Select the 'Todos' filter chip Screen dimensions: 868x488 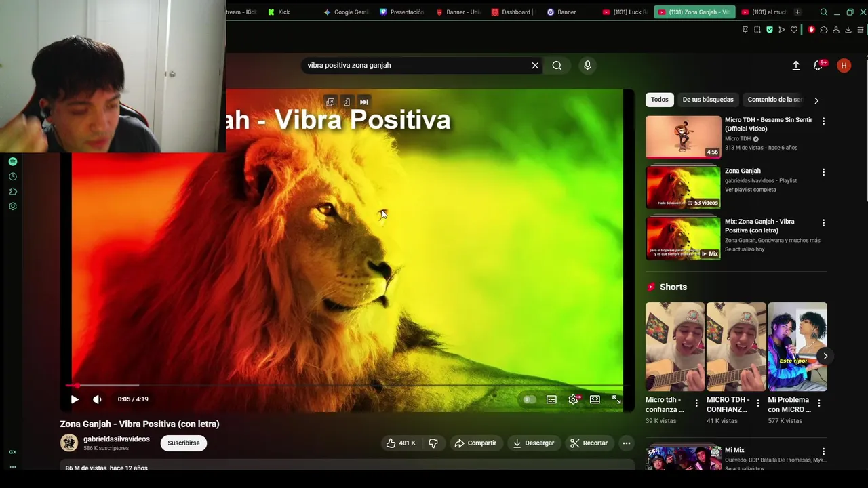[659, 100]
